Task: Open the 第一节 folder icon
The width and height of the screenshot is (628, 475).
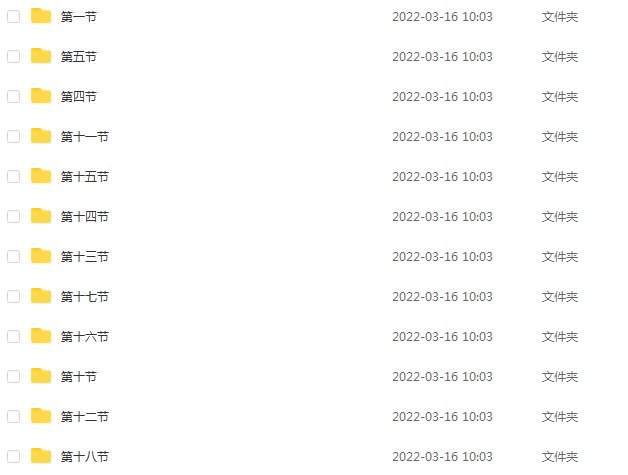Action: pyautogui.click(x=41, y=16)
